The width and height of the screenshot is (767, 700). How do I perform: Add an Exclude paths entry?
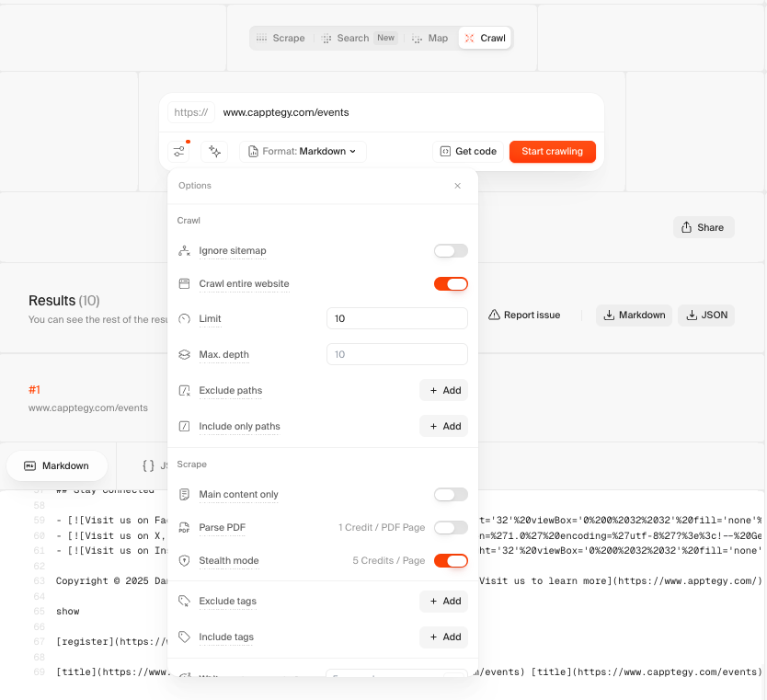tap(443, 390)
